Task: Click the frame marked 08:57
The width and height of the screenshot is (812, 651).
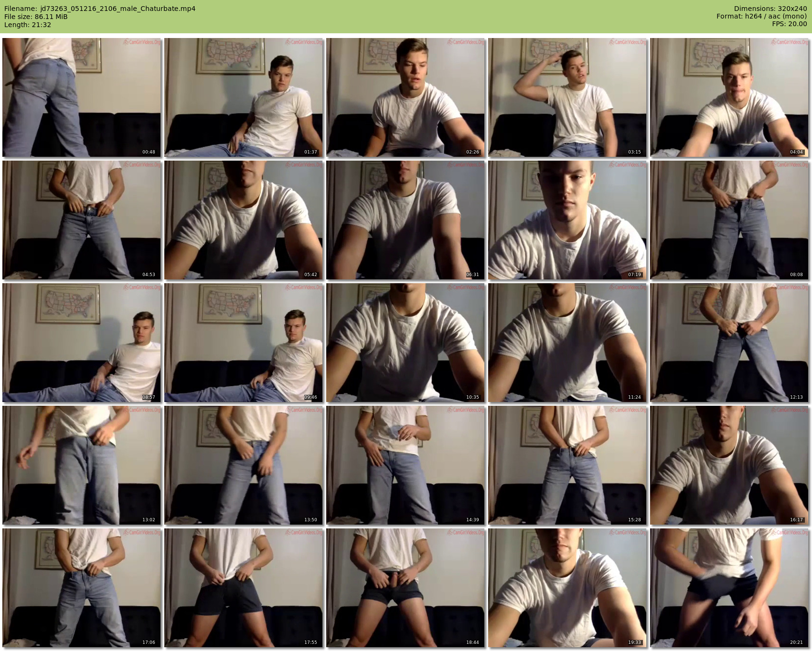Action: pyautogui.click(x=82, y=343)
